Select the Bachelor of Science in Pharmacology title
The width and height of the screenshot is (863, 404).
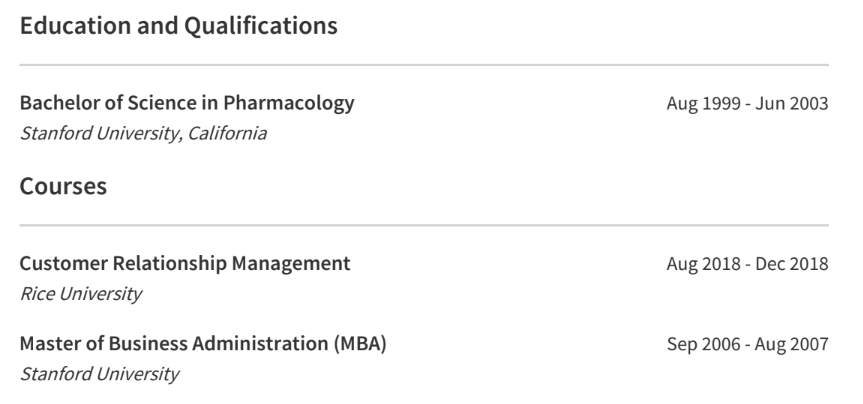tap(187, 103)
